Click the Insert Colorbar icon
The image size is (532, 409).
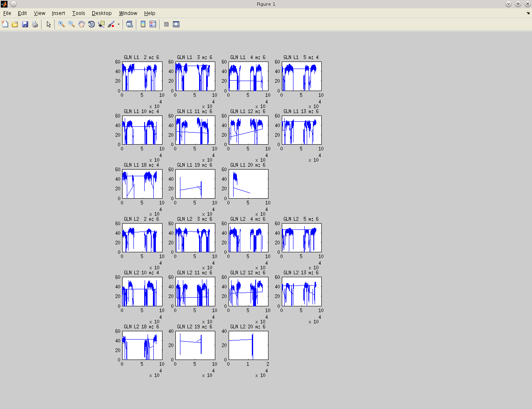[x=143, y=24]
